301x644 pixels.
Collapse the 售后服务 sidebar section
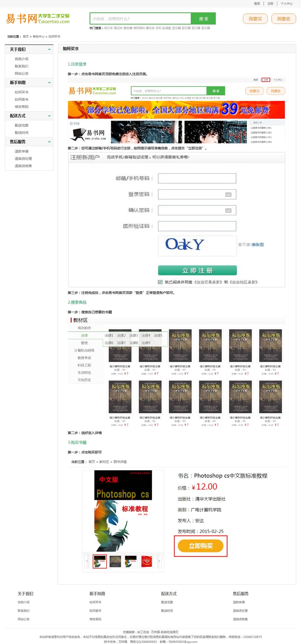pyautogui.click(x=49, y=141)
